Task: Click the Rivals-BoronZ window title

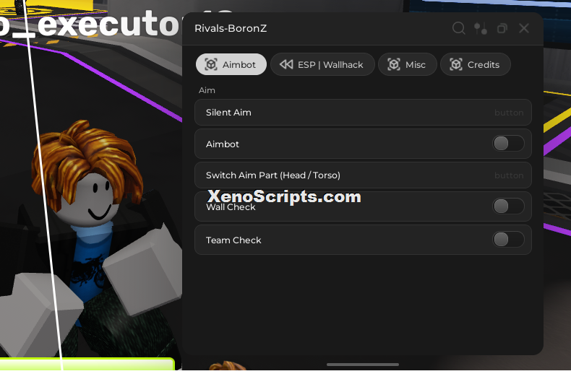Action: [x=231, y=28]
